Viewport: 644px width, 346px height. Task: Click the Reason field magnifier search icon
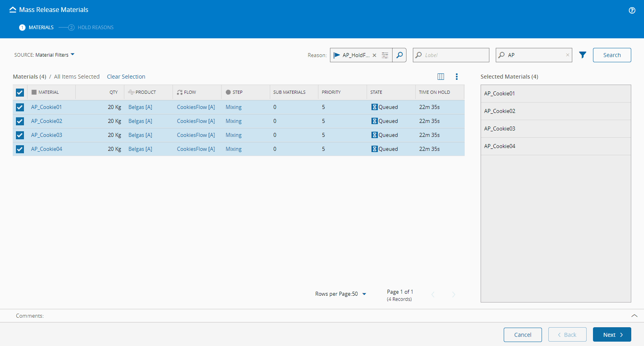[x=399, y=55]
